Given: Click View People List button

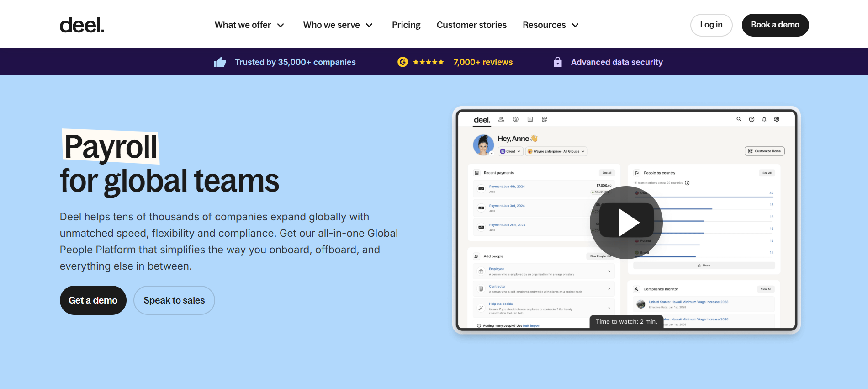Looking at the screenshot, I should tap(600, 256).
